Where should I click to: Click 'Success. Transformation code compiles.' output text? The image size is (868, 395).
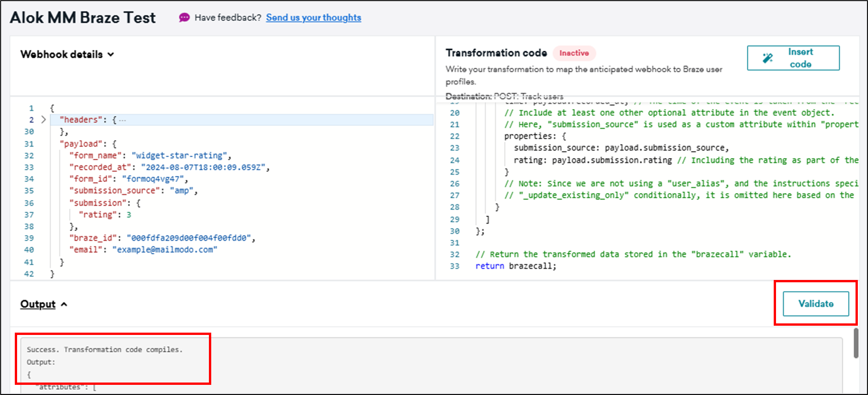[104, 350]
